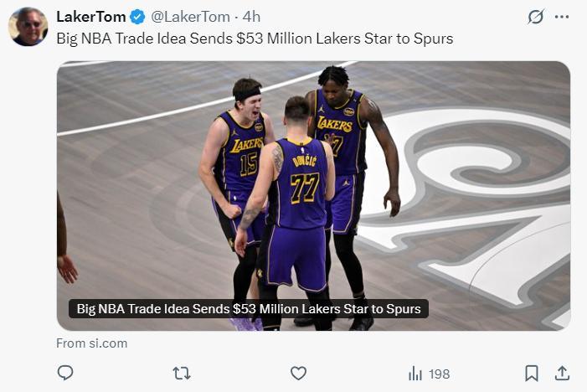The height and width of the screenshot is (392, 587).
Task: View post analytics bar chart icon
Action: 415,374
